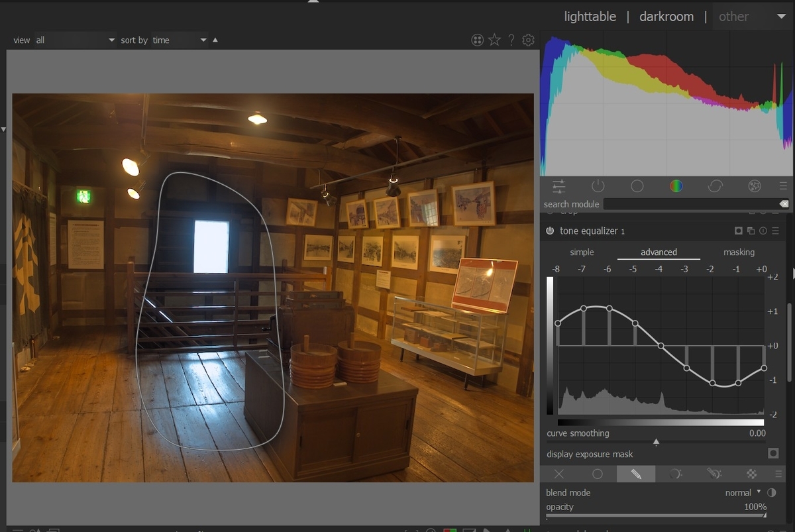The height and width of the screenshot is (532, 795).
Task: Open tone equalizer multiple instances icon
Action: tap(751, 231)
